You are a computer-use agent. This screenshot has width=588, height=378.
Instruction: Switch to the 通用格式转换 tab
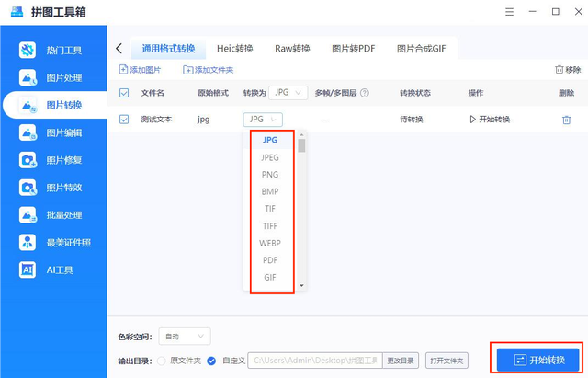click(x=168, y=49)
